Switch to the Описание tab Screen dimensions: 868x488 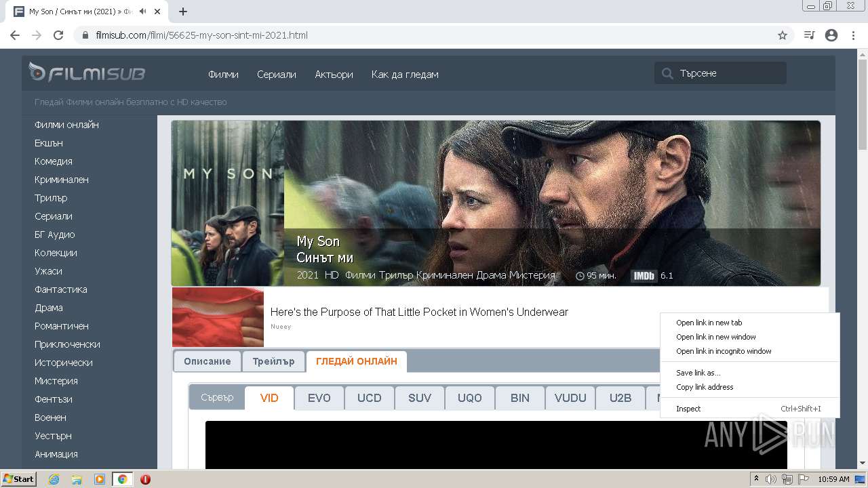coord(207,361)
